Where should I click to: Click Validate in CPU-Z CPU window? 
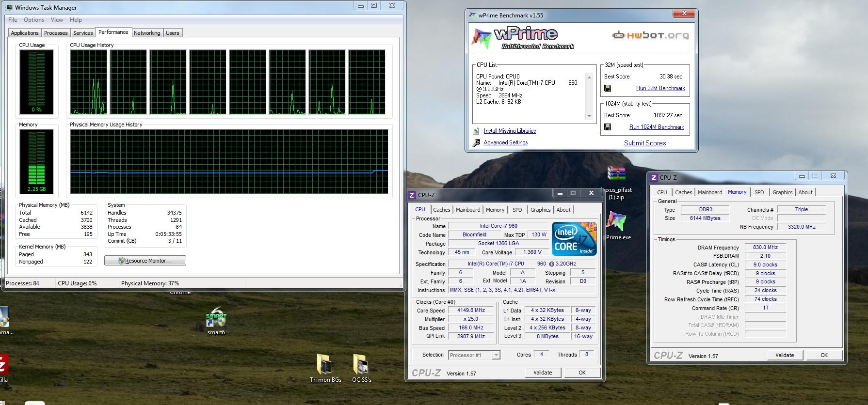(543, 373)
